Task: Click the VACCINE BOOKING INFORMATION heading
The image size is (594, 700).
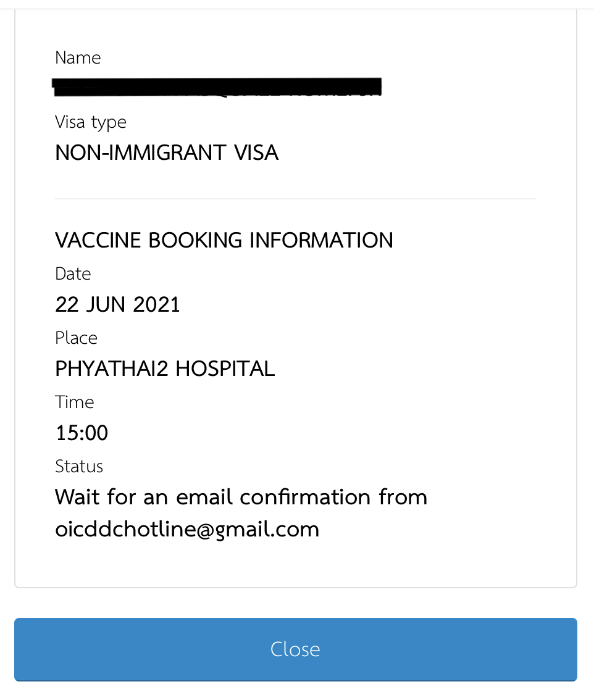Action: (224, 241)
